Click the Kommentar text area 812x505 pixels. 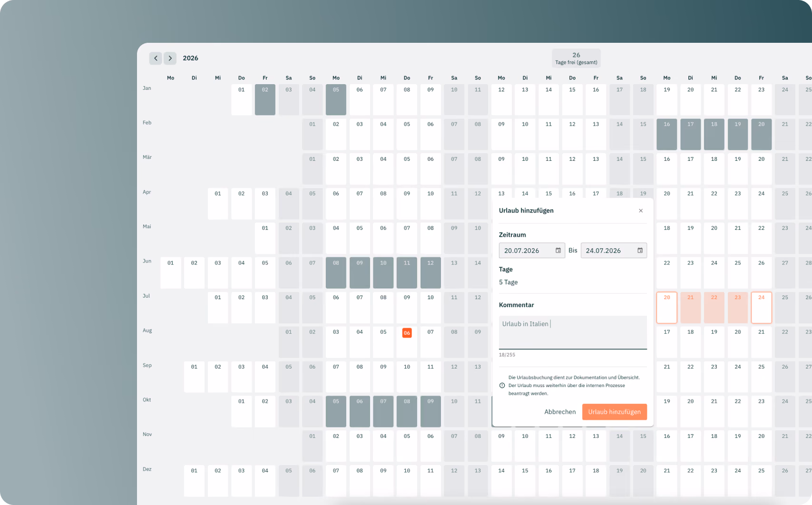[573, 332]
